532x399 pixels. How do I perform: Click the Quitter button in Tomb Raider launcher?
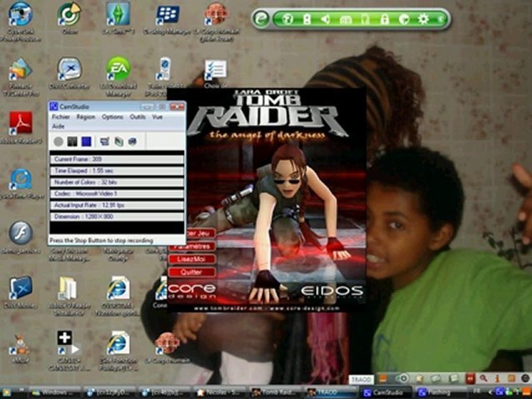[192, 272]
